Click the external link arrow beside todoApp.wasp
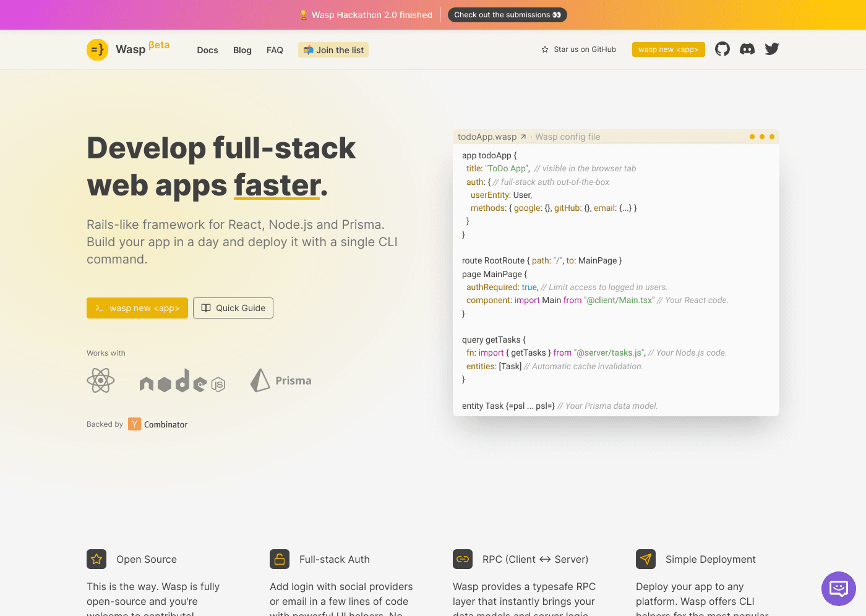 [523, 137]
